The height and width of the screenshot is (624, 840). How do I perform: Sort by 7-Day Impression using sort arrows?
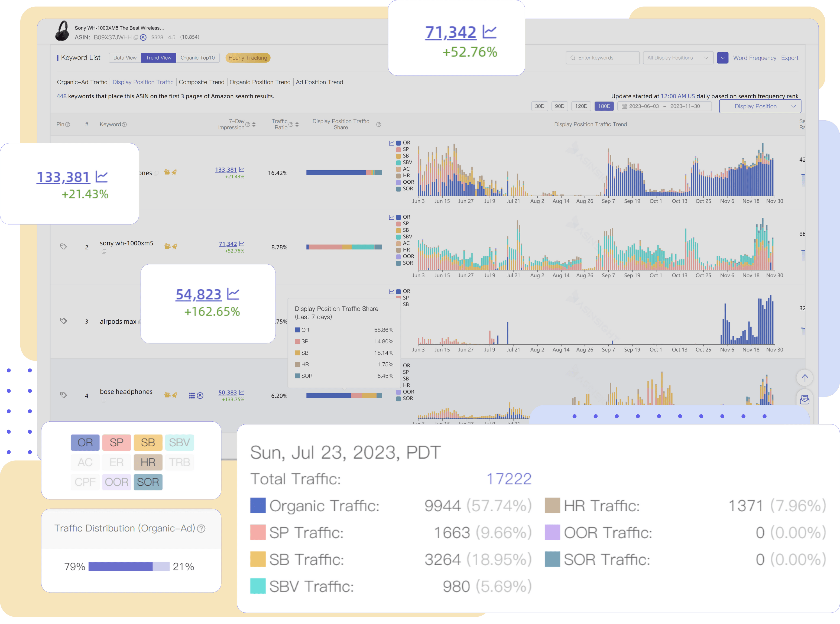pos(254,125)
